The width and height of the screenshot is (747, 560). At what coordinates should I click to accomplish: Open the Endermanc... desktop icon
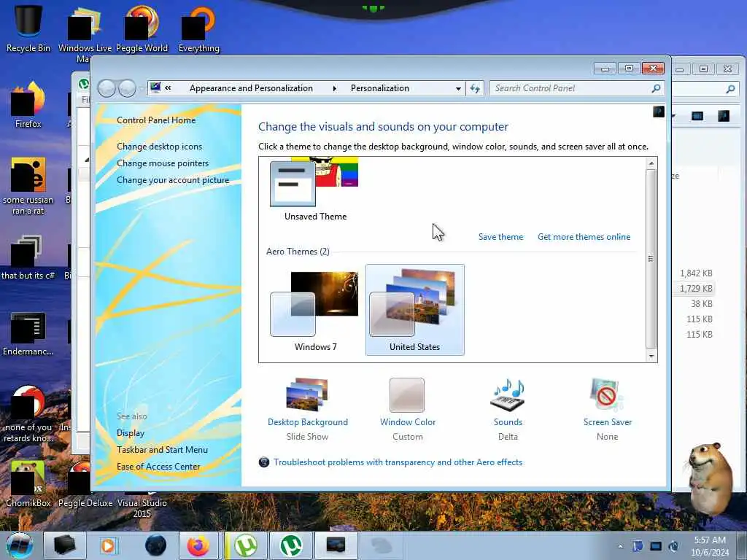tap(28, 333)
